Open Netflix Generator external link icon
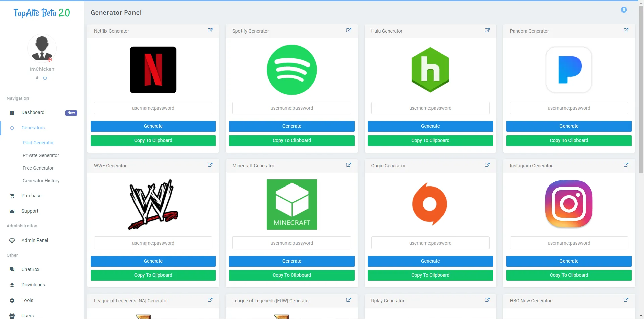This screenshot has height=319, width=644. (x=210, y=30)
